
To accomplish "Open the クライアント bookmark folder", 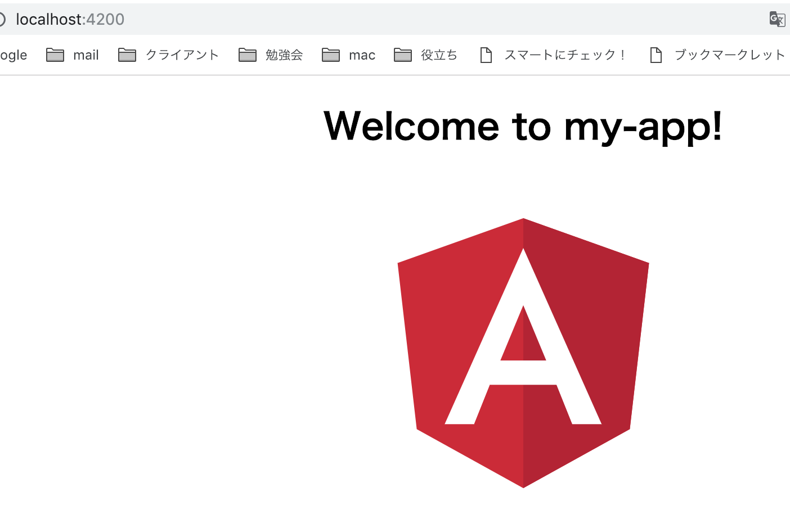I will pyautogui.click(x=169, y=55).
